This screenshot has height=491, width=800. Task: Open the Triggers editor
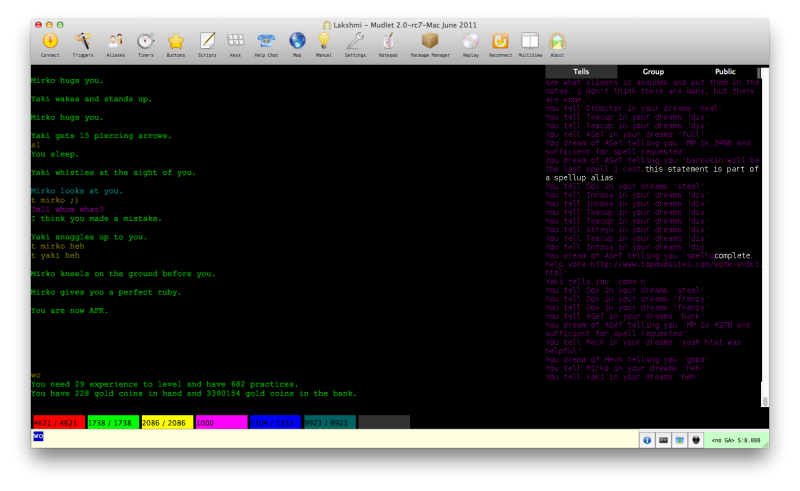(x=83, y=42)
